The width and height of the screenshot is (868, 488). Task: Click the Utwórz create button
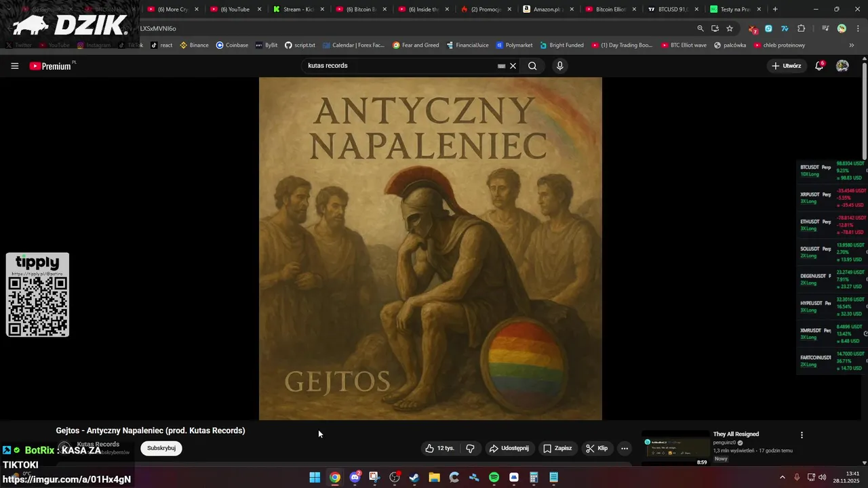click(787, 66)
